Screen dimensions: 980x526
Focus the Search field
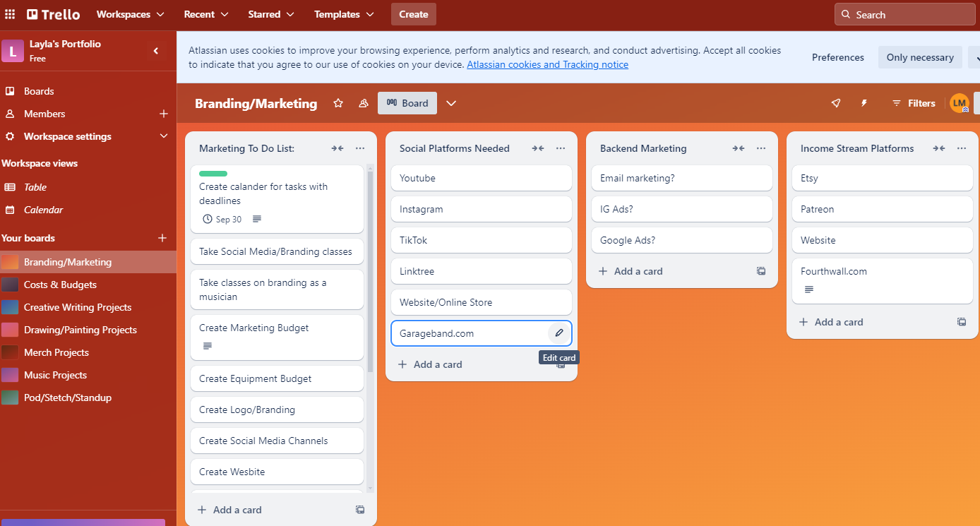click(907, 14)
